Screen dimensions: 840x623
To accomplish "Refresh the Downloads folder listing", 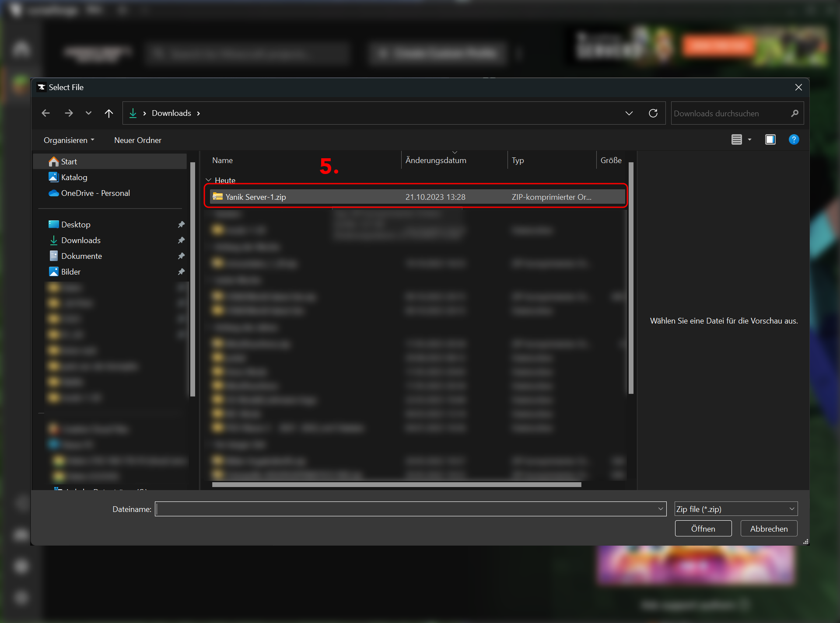I will pyautogui.click(x=653, y=113).
